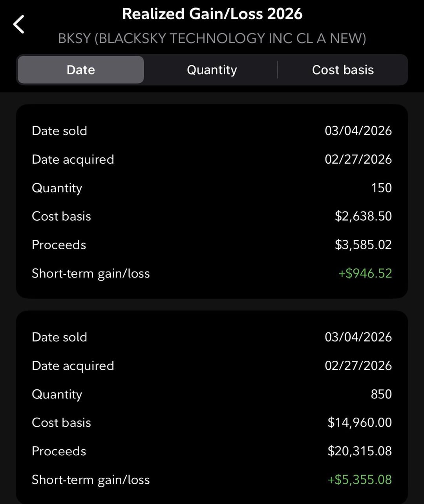Switch to the Quantity sort tab
The width and height of the screenshot is (424, 504).
point(212,70)
